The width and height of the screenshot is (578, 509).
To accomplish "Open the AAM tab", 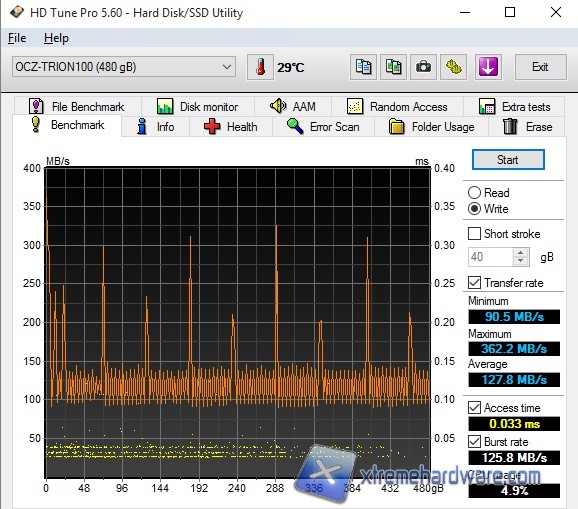I will (293, 107).
